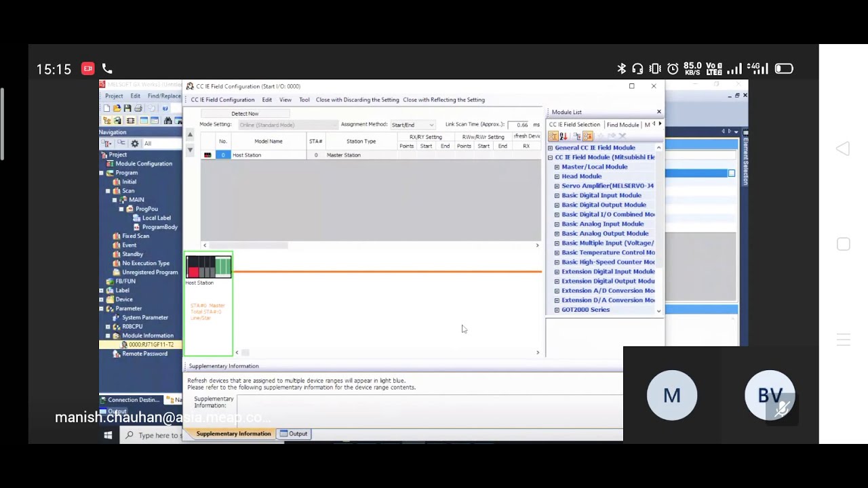868x488 pixels.
Task: Click the Windows search box
Action: pos(152,435)
